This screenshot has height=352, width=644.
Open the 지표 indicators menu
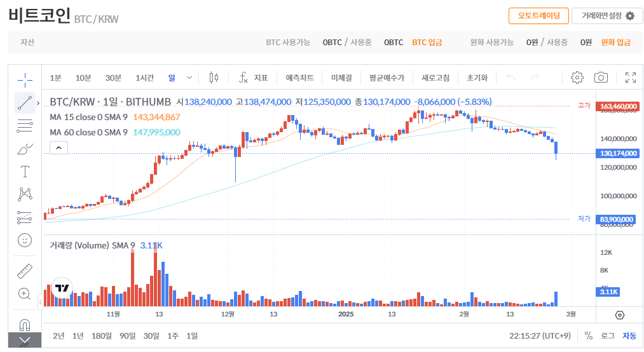point(254,78)
